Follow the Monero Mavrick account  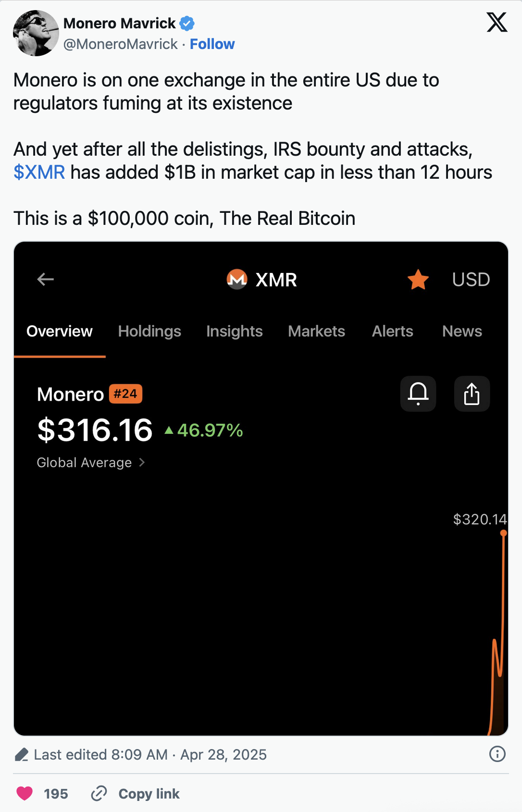[212, 44]
